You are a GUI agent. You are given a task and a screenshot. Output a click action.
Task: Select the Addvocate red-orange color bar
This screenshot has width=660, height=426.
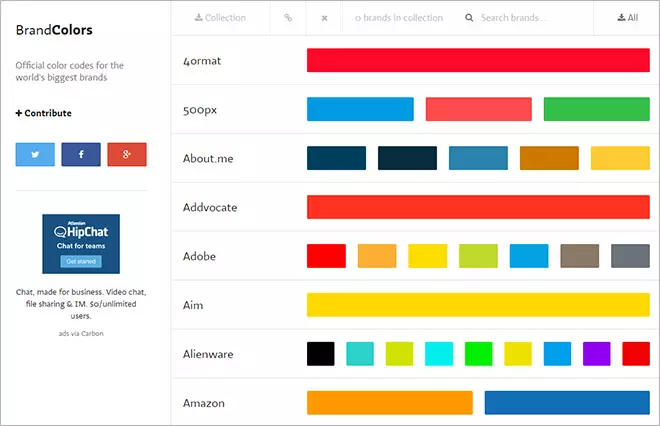[x=478, y=207]
